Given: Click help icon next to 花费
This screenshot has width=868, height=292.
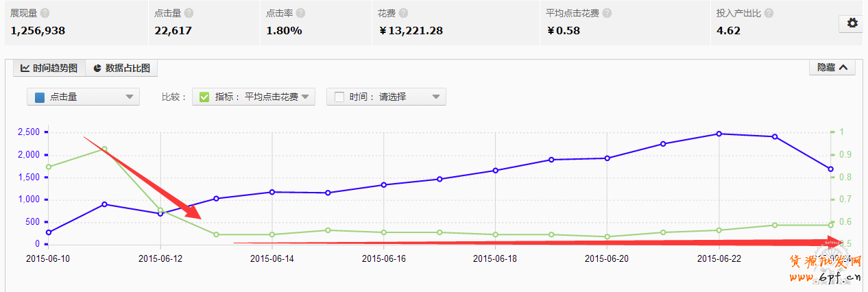Looking at the screenshot, I should tap(403, 13).
